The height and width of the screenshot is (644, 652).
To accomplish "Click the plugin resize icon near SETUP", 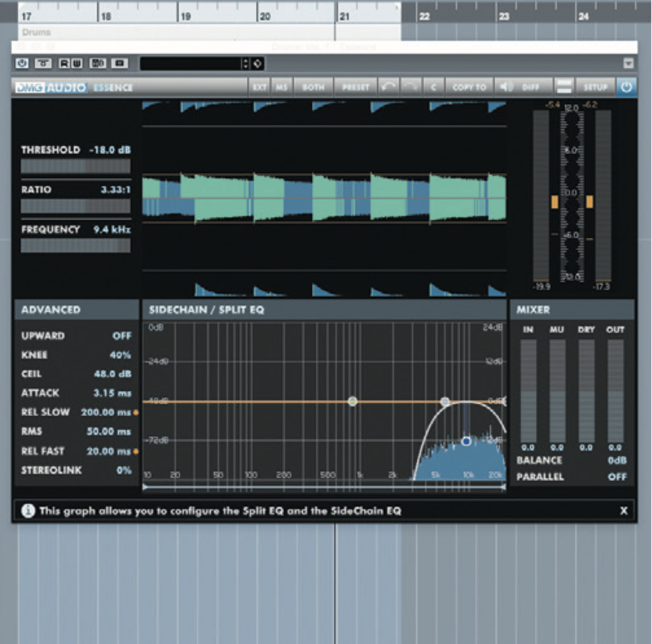I will tap(564, 87).
